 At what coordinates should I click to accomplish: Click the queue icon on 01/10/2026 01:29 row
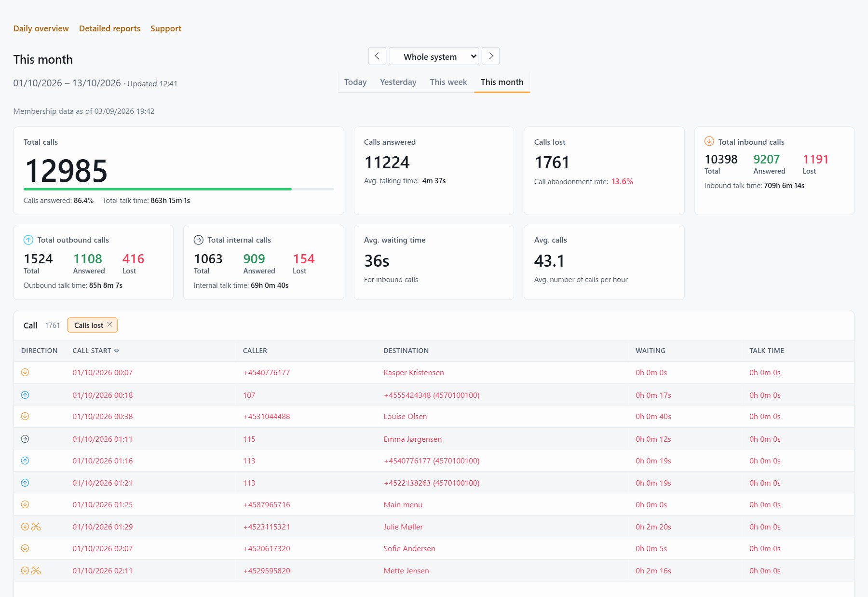(x=36, y=527)
